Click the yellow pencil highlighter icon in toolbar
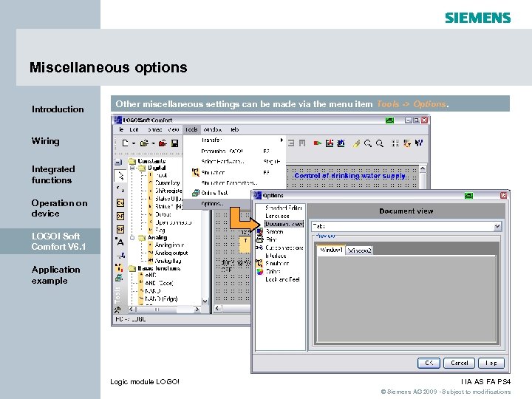Viewport: 532px width, 399px height. 356,143
